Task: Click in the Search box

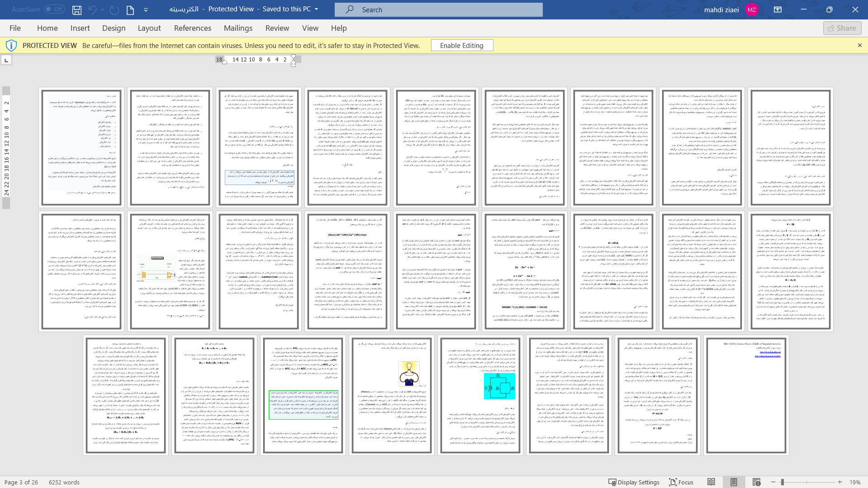Action: [x=438, y=9]
